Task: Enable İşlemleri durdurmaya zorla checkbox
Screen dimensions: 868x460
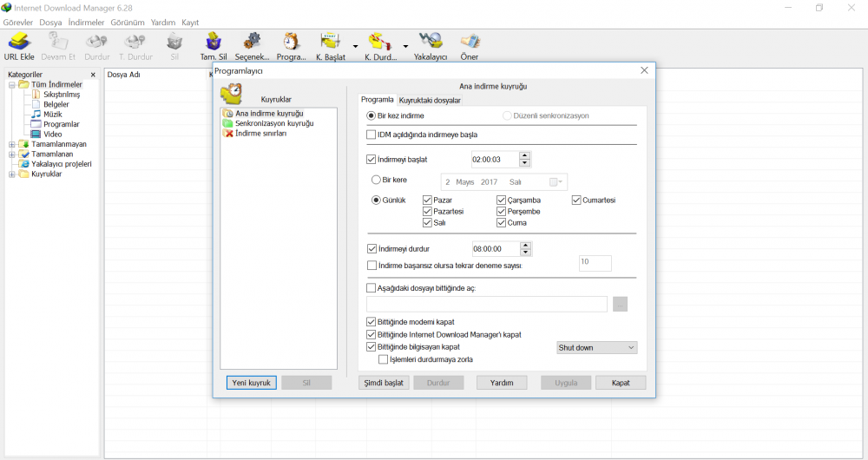Action: click(x=383, y=360)
